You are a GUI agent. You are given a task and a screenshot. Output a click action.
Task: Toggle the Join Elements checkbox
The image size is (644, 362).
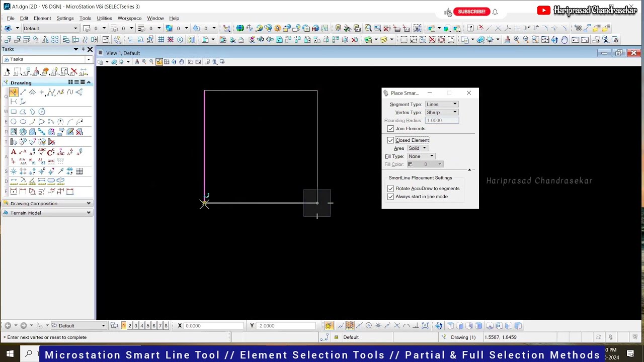390,129
